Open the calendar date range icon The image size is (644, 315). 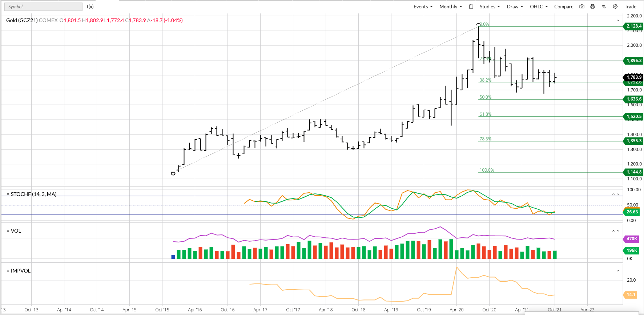pos(471,7)
